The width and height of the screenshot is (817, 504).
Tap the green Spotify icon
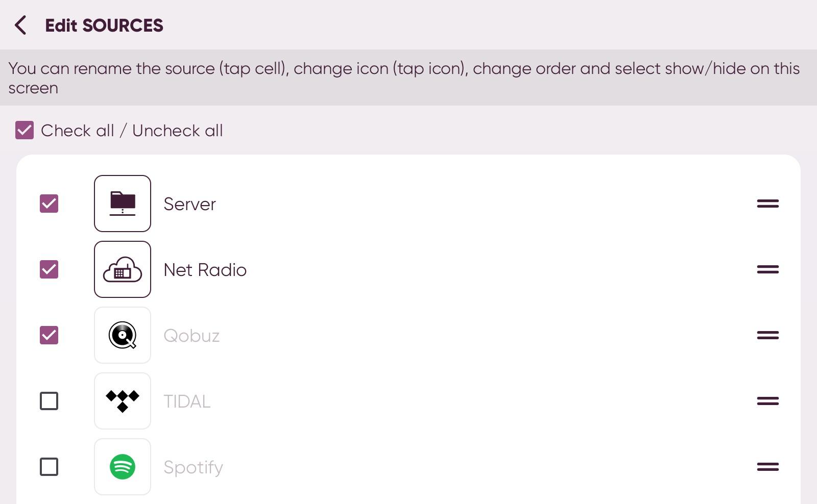[x=123, y=467]
